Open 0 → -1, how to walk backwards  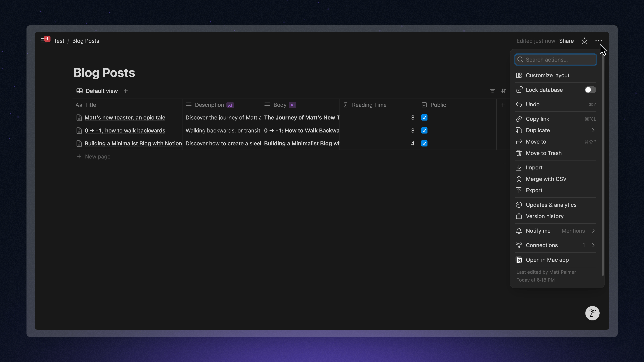coord(125,130)
